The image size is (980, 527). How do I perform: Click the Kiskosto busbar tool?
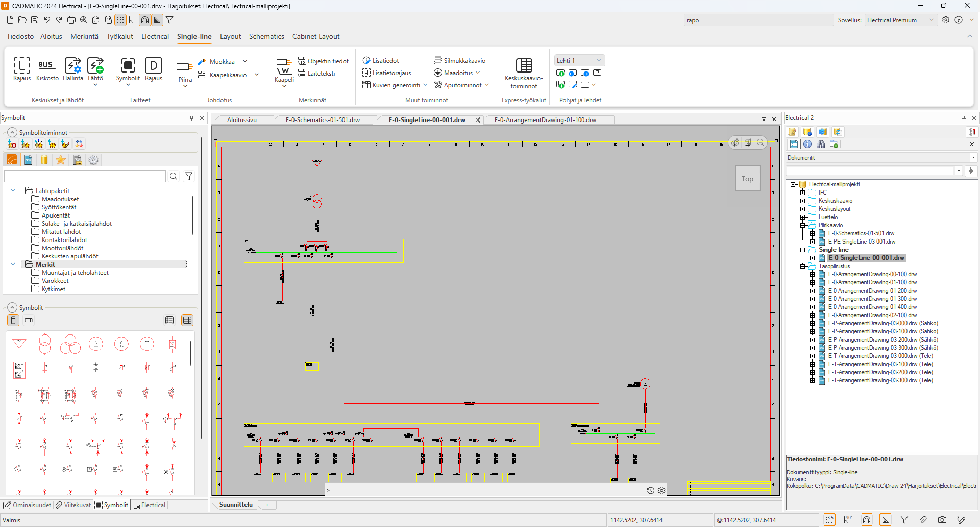point(47,69)
